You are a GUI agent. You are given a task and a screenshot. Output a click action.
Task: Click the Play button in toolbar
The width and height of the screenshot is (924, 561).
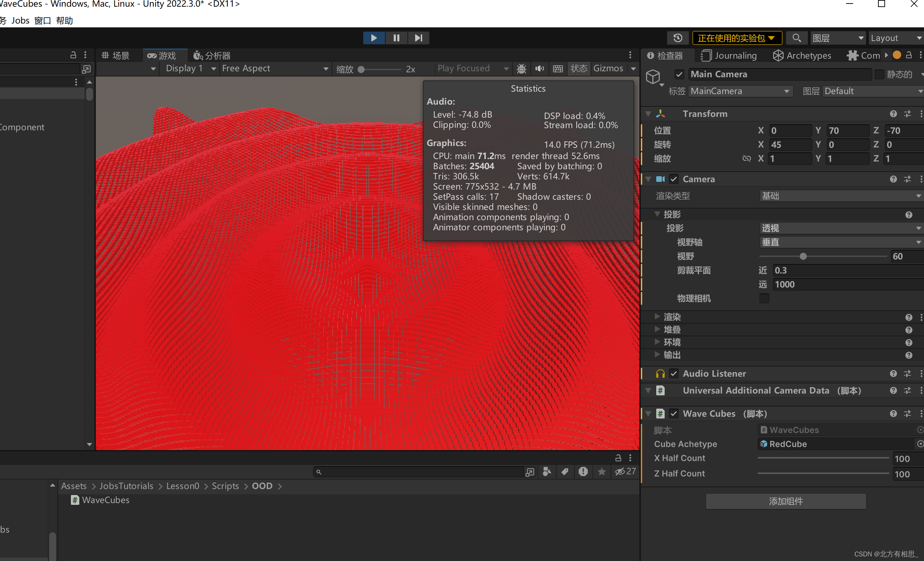coord(373,38)
